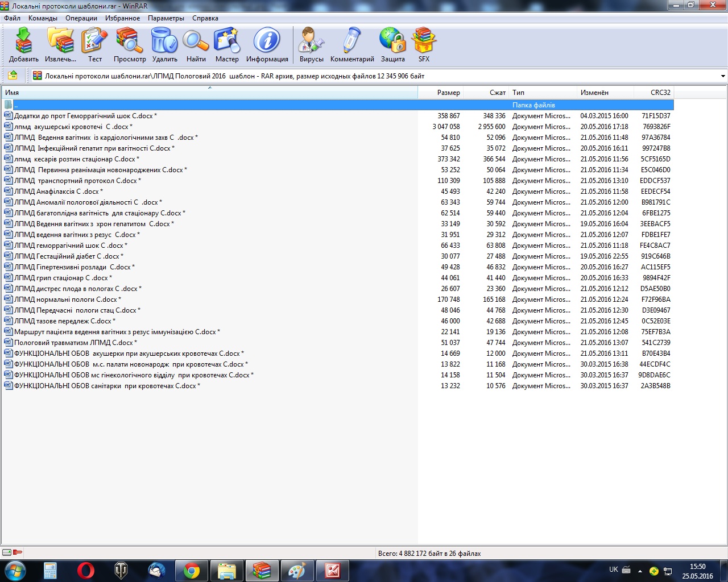Click the tray on-screen keyboard icon
Viewport: 728px width, 582px height.
tap(626, 570)
